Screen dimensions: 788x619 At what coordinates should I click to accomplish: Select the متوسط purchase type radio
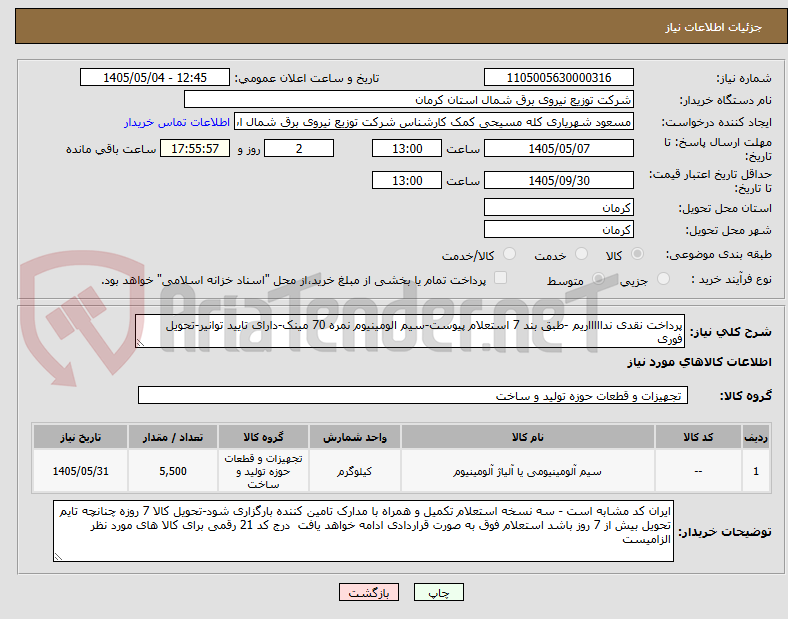[598, 279]
